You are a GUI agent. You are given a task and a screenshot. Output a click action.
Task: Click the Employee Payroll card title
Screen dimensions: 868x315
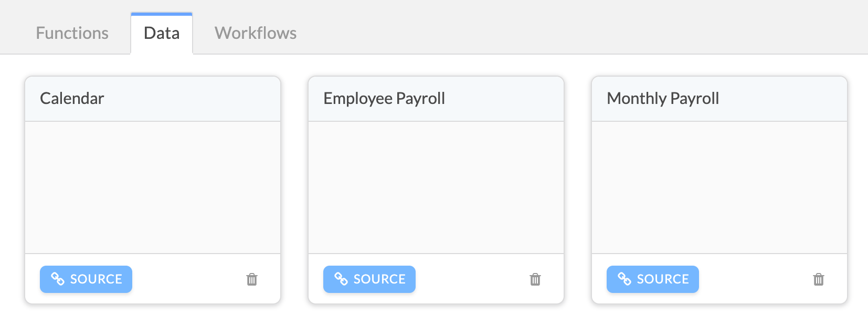coord(384,99)
